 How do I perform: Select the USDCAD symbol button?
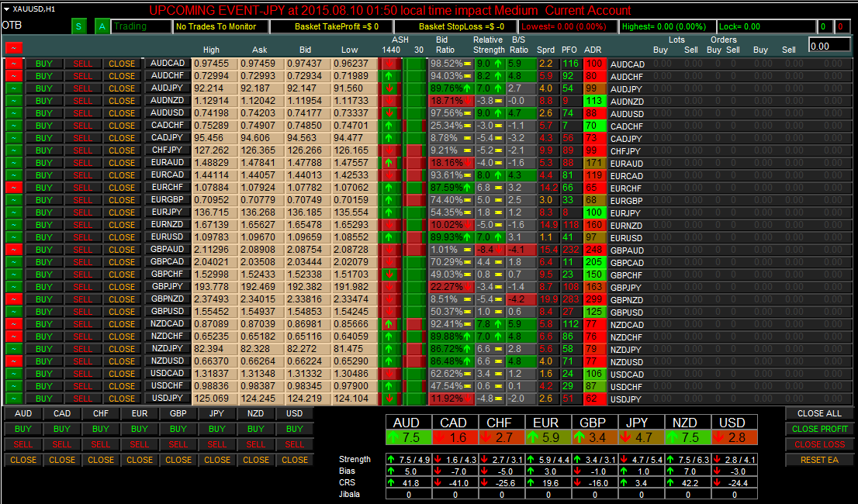(168, 374)
